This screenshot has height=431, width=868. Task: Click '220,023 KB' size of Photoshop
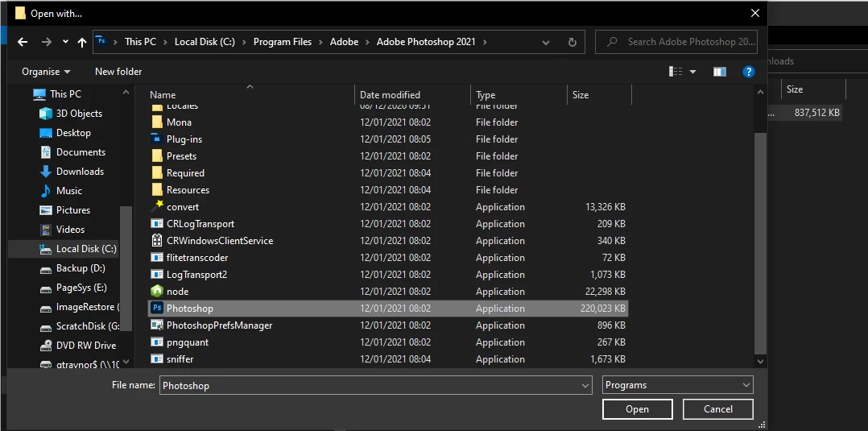[x=603, y=309]
